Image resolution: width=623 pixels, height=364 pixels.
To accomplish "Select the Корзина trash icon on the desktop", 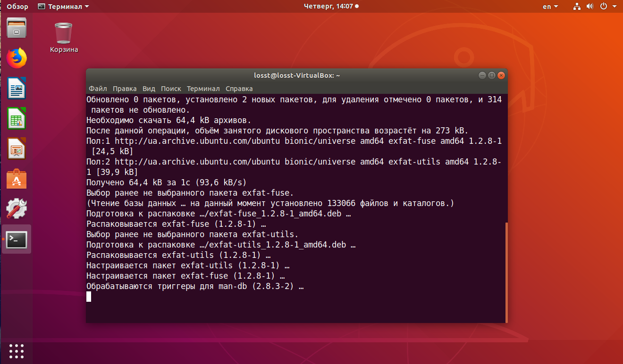I will (x=64, y=38).
